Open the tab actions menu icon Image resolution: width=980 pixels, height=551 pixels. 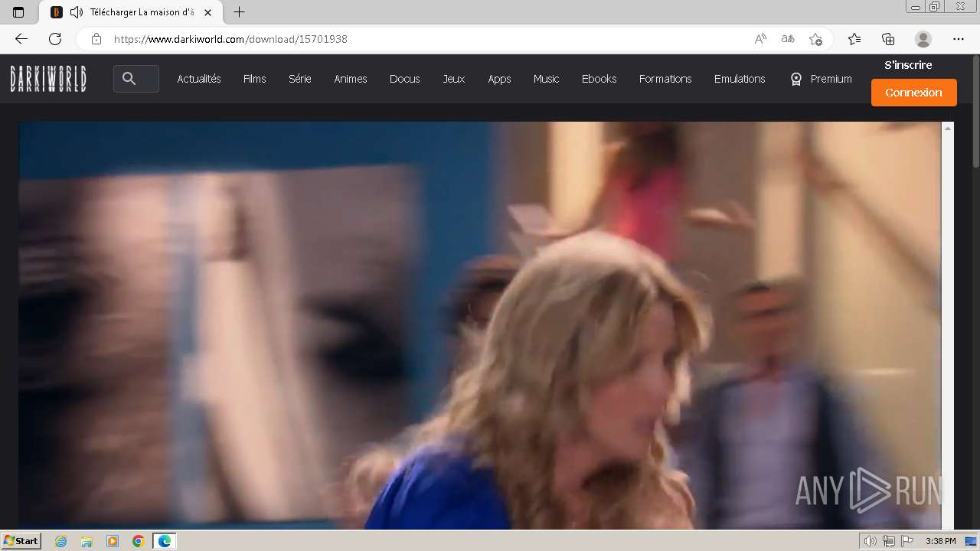click(x=18, y=12)
